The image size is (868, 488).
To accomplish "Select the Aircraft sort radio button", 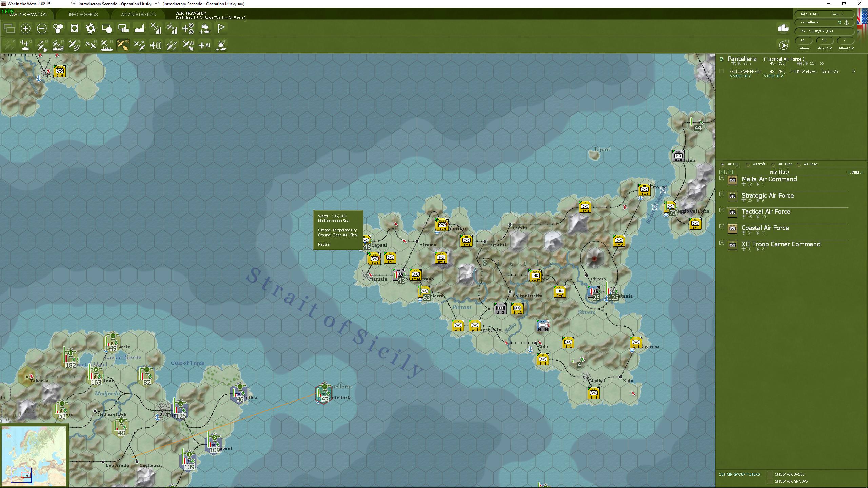I will coord(748,164).
